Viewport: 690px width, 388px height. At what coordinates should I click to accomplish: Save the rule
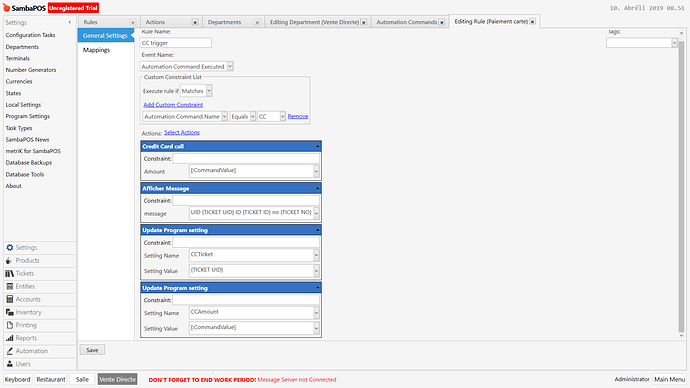pos(92,350)
